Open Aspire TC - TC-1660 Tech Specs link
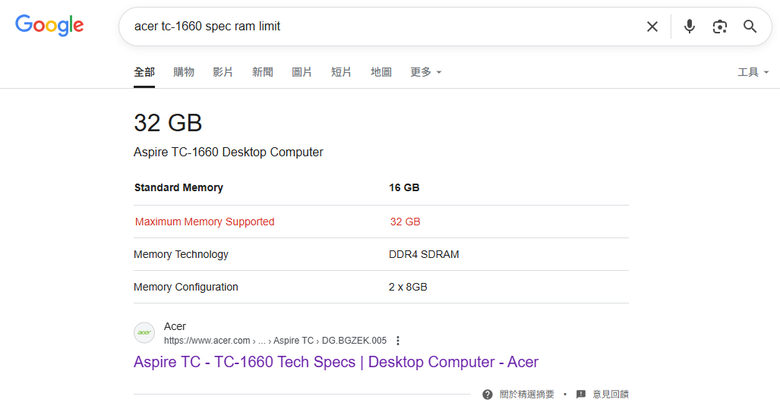This screenshot has width=780, height=415. click(336, 362)
